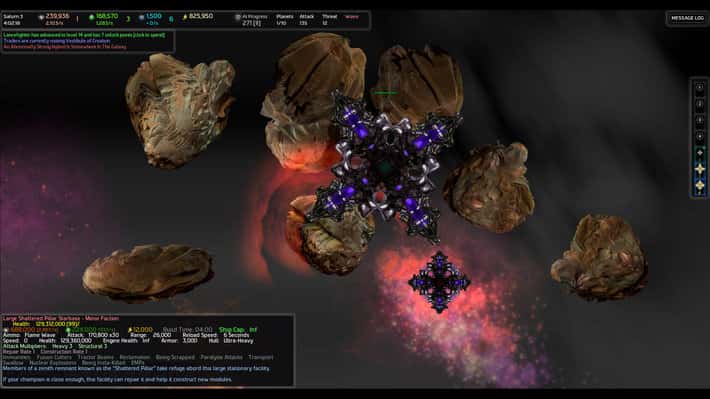710x399 pixels.
Task: Click the metal resource icon in top bar
Action: coord(41,17)
